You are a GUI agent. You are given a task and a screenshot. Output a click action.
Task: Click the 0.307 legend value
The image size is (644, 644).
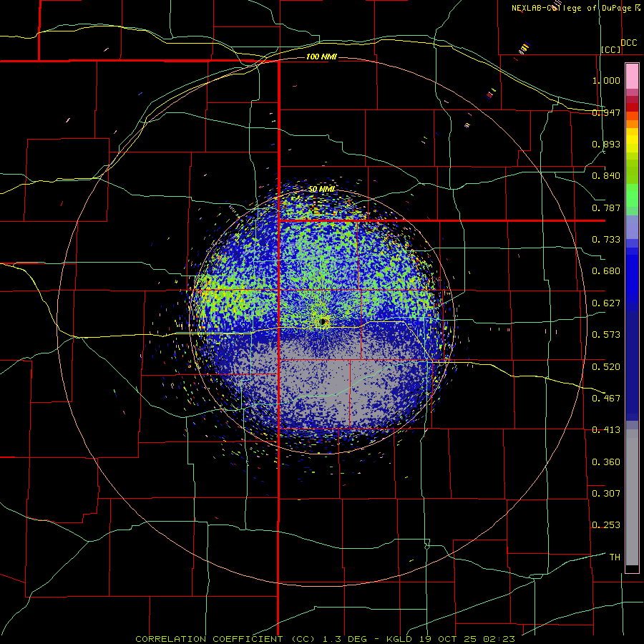[x=606, y=494]
